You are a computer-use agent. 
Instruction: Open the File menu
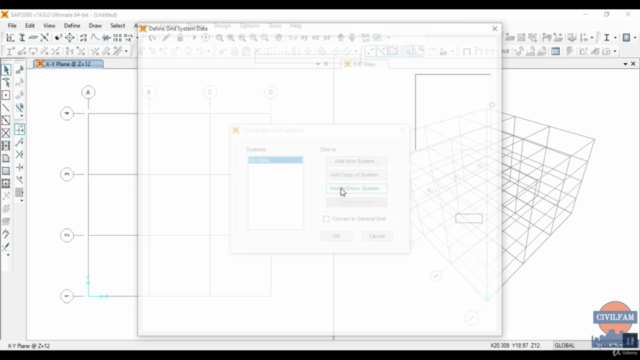point(12,26)
